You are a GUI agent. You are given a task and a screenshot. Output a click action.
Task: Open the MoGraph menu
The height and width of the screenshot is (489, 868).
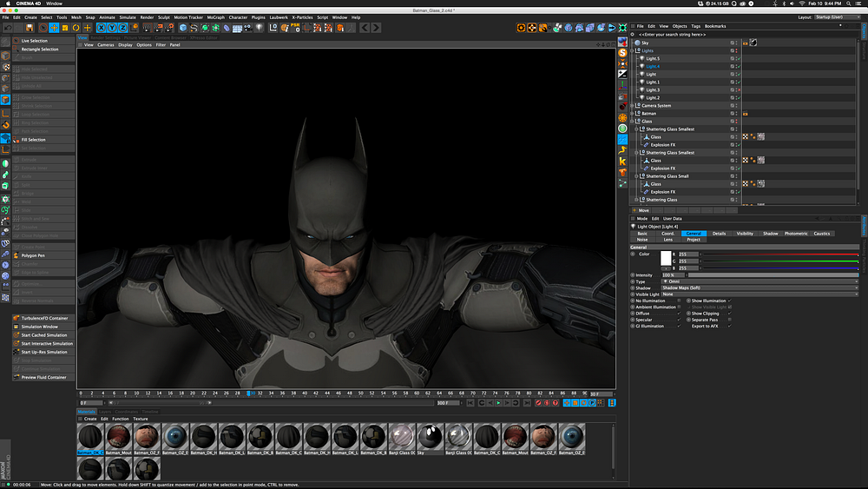[x=216, y=17]
